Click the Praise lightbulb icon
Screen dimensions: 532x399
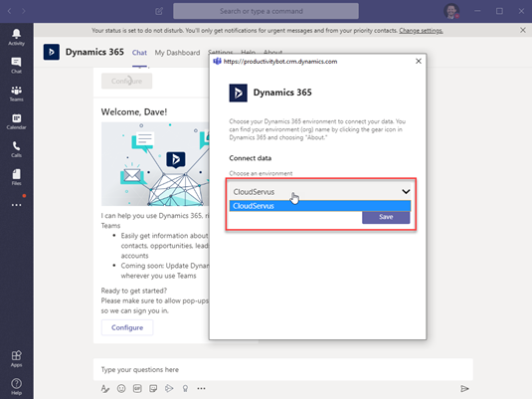[185, 388]
